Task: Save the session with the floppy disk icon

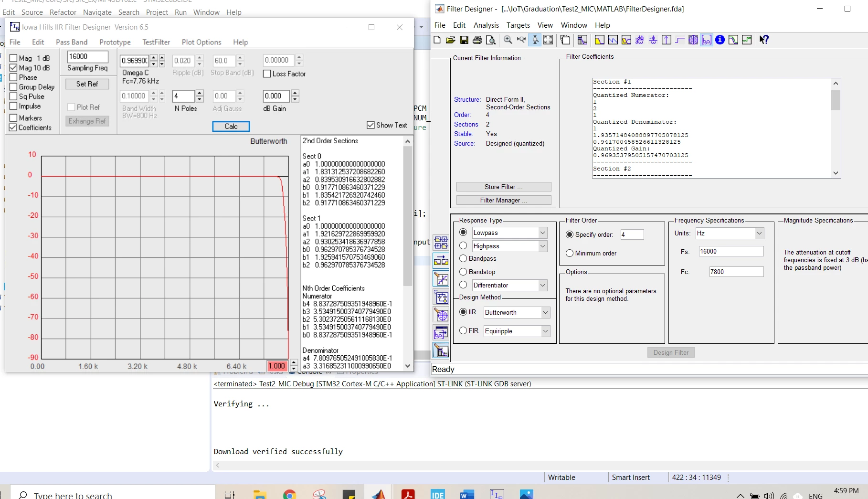Action: coord(464,40)
